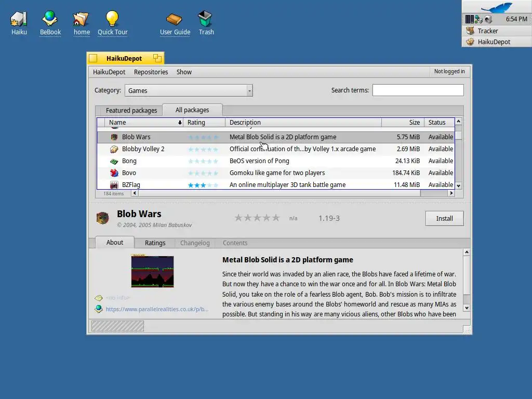Click the striped progress bar at window bottom

pyautogui.click(x=117, y=326)
